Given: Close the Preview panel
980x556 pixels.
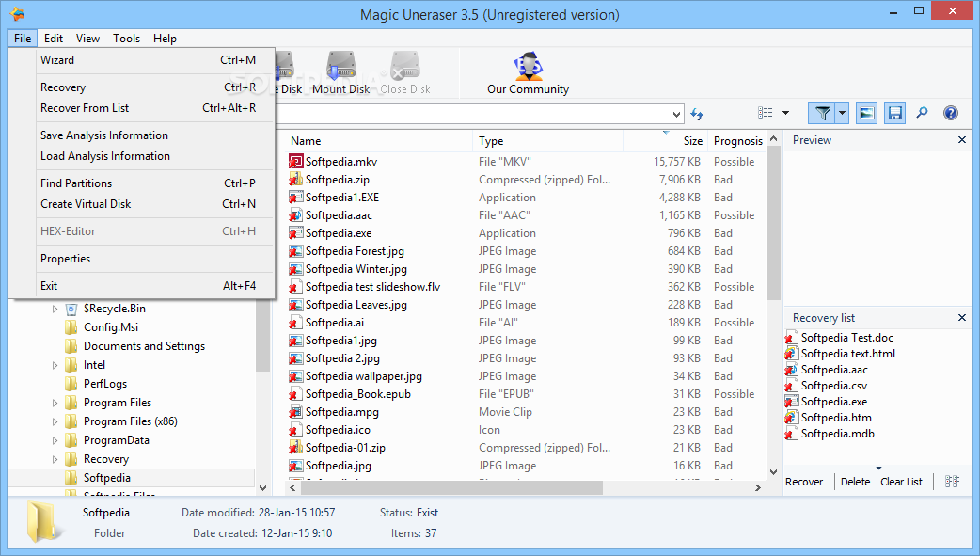Looking at the screenshot, I should pos(962,140).
